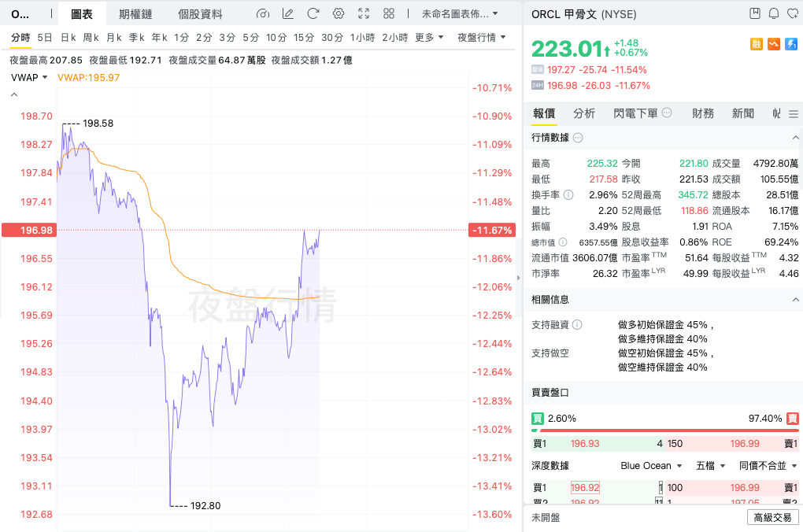Click the orange 融 margin badge icon

tap(757, 45)
